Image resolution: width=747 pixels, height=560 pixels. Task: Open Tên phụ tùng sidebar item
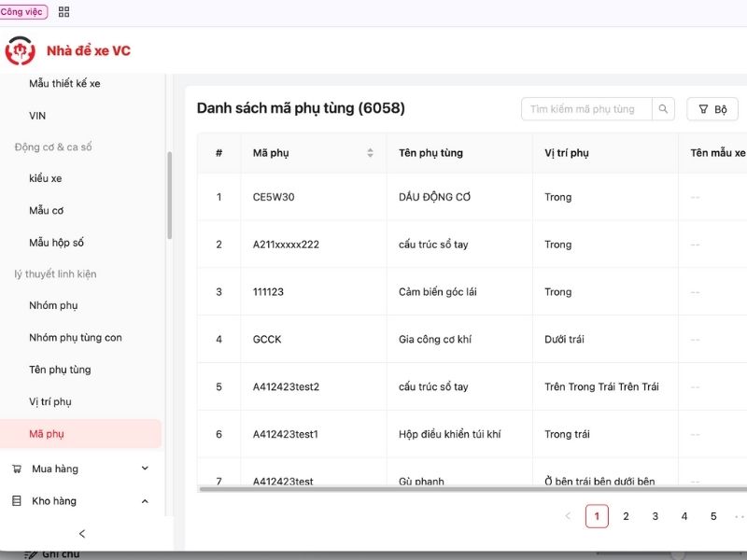[x=60, y=370]
